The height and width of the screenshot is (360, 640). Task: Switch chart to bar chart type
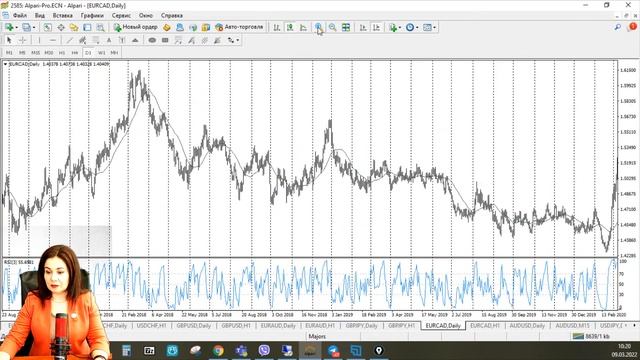tap(277, 27)
